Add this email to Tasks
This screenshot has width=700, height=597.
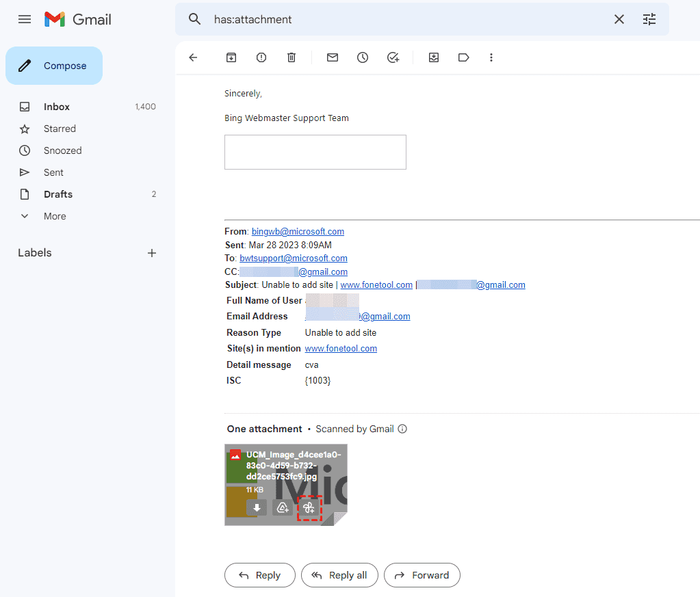393,57
